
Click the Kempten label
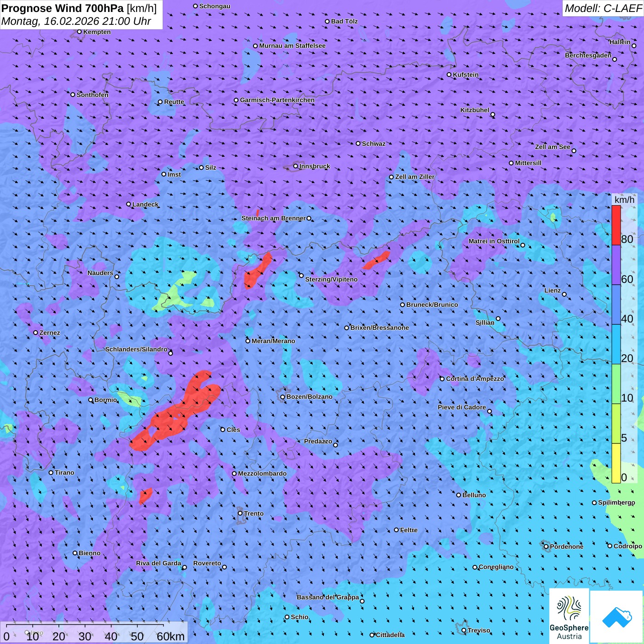[x=97, y=32]
